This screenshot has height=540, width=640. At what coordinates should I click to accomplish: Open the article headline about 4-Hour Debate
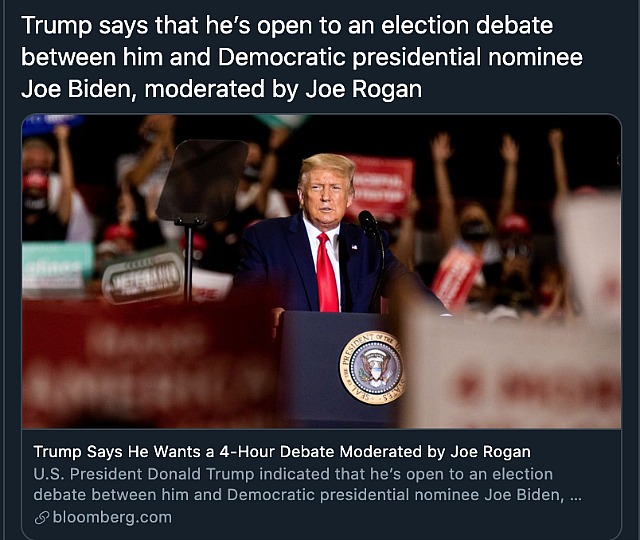[x=282, y=452]
